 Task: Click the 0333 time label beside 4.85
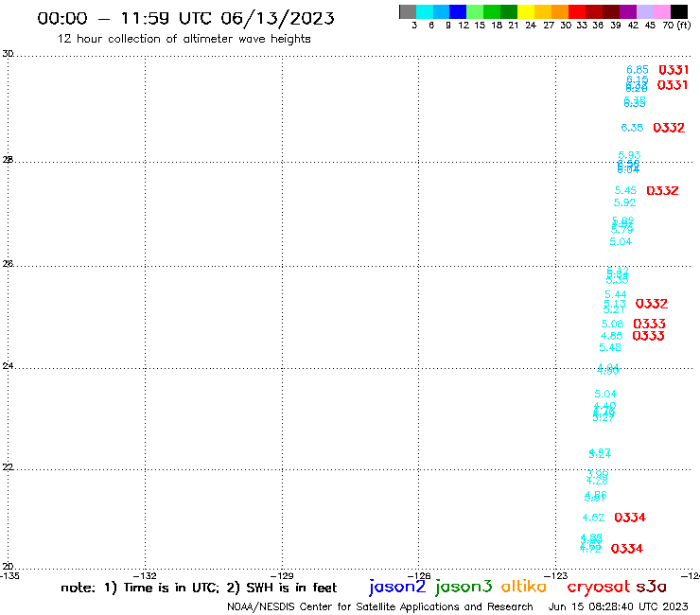coord(649,336)
